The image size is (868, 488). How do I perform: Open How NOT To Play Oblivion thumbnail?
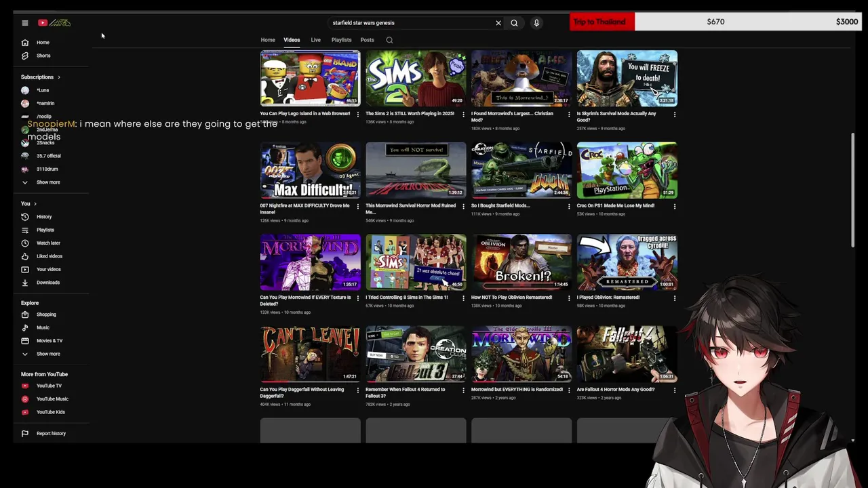521,262
